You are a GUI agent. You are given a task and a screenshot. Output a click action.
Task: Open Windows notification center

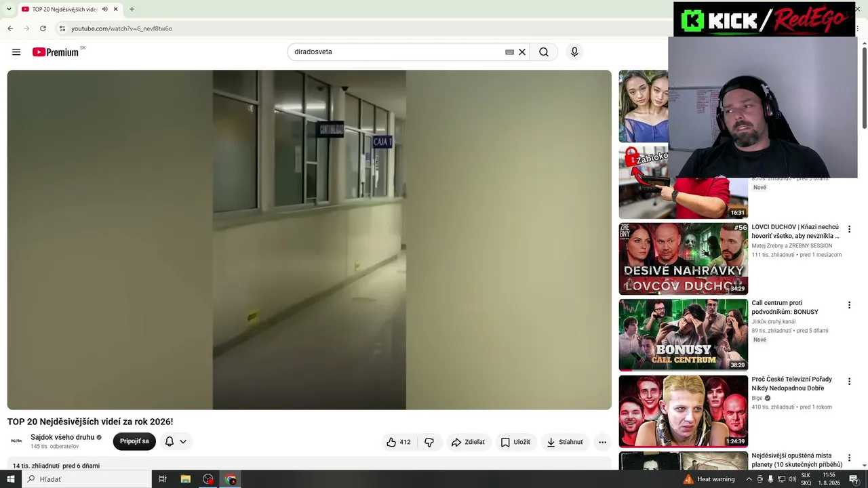[854, 479]
